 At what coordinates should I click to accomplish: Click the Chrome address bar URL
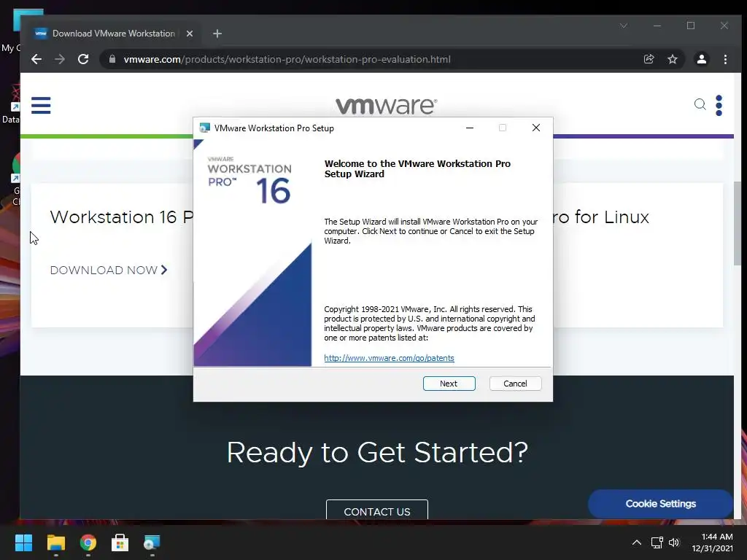pyautogui.click(x=287, y=59)
